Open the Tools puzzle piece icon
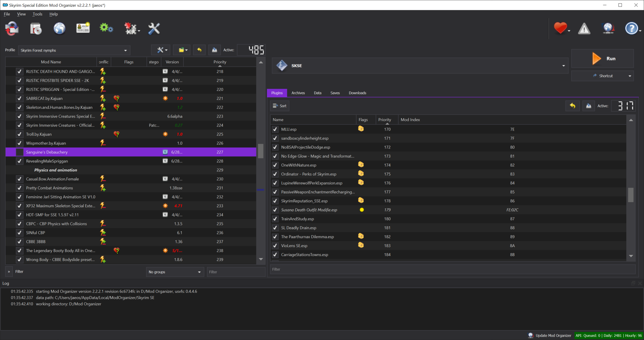 click(130, 29)
